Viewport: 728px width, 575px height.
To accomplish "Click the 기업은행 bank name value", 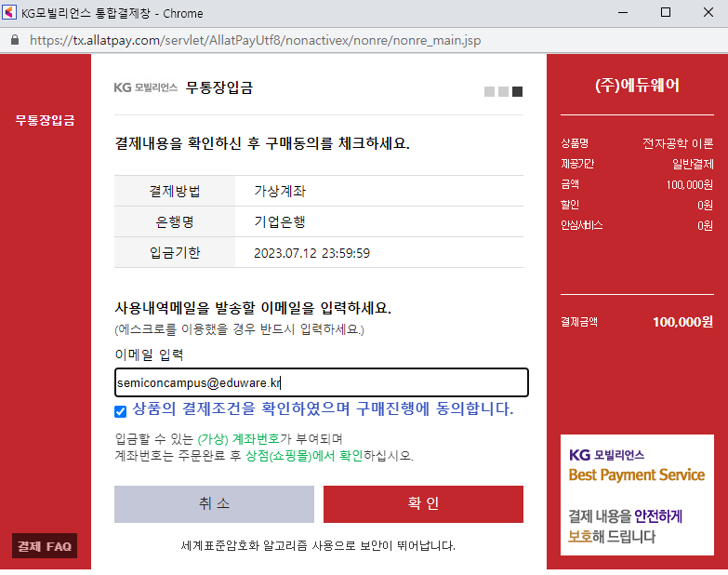I will [280, 221].
